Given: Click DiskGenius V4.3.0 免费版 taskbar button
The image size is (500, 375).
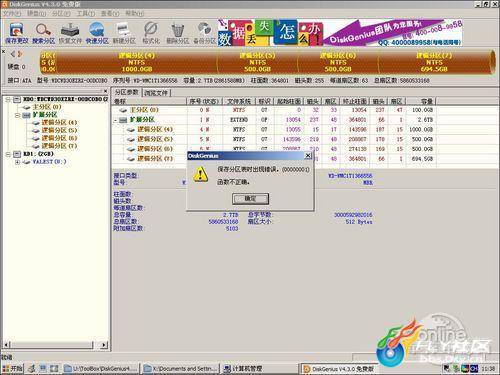Looking at the screenshot, I should coord(338,369).
